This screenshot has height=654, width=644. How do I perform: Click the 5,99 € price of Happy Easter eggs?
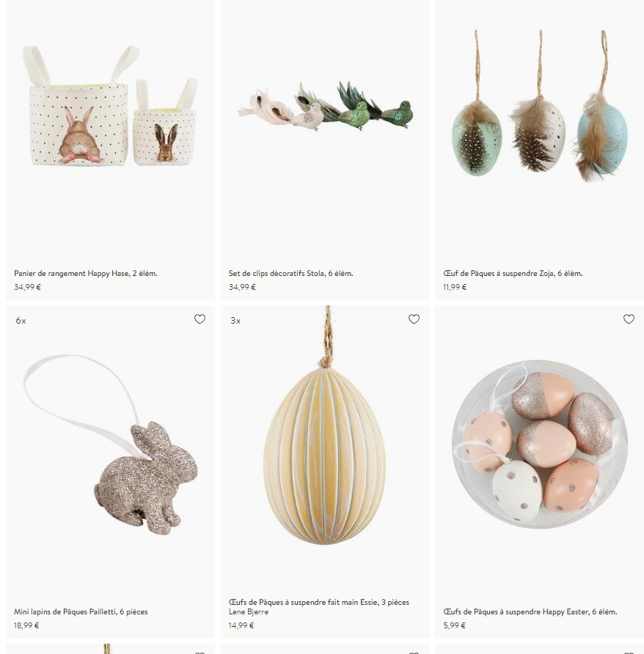tap(454, 625)
